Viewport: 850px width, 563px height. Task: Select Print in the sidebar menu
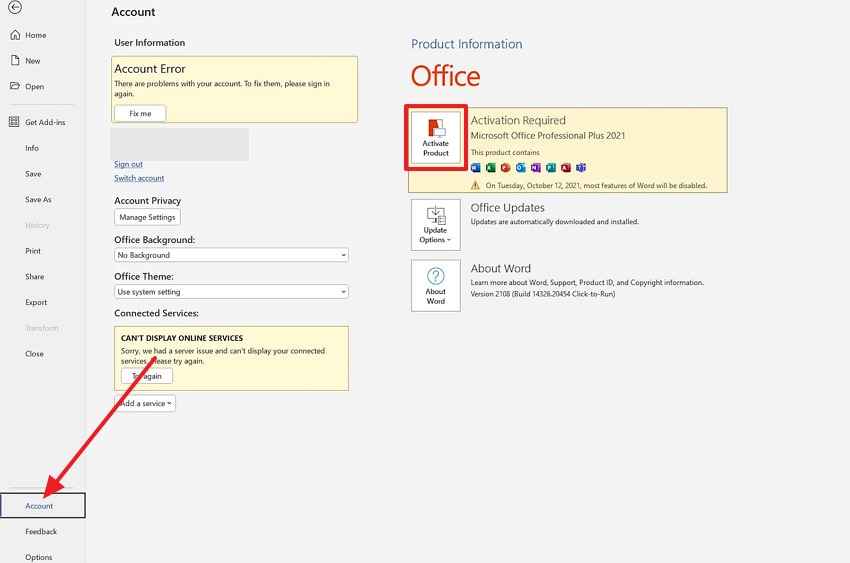pos(33,251)
